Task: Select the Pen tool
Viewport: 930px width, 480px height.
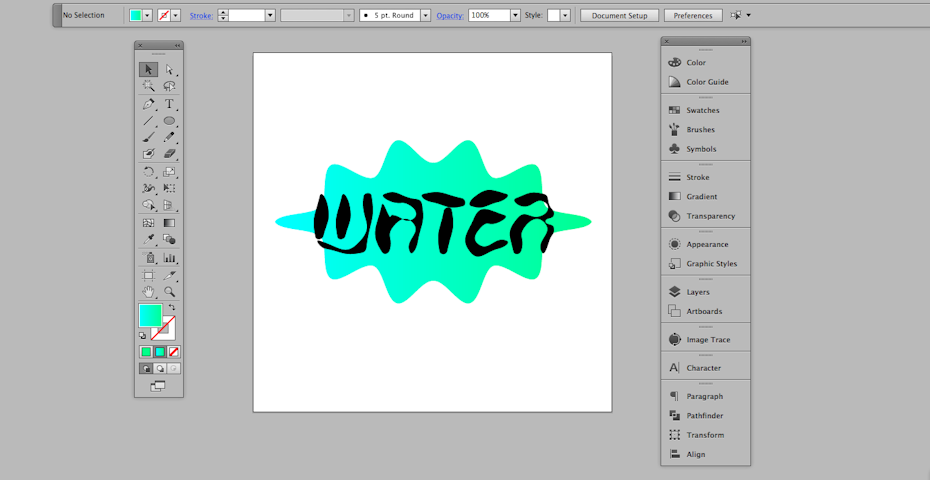Action: click(x=148, y=104)
